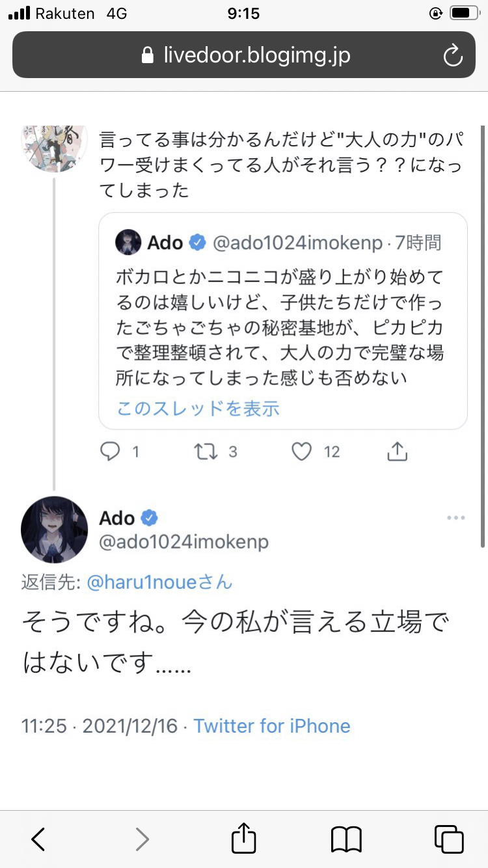Tap the tweet share upload icon

coord(397,452)
